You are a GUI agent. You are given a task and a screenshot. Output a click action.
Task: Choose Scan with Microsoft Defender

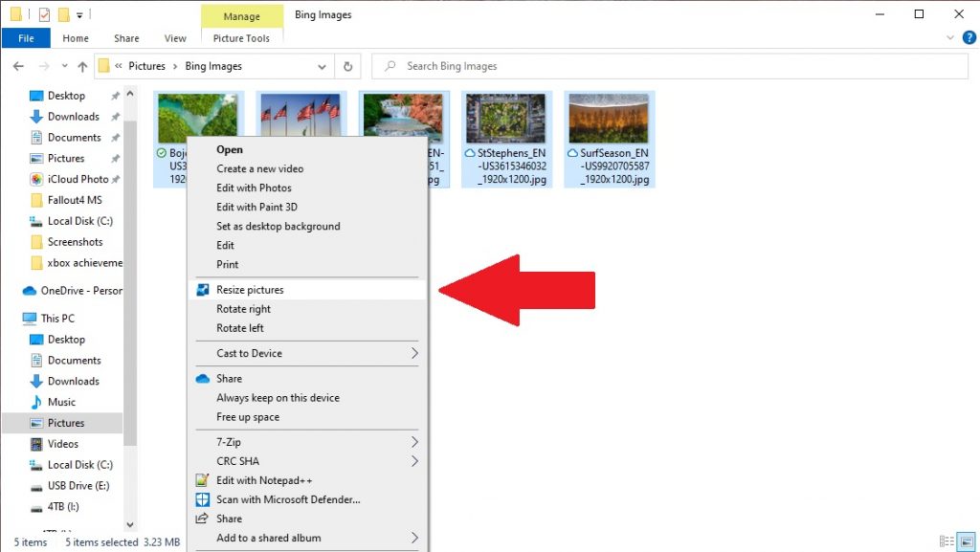pyautogui.click(x=307, y=499)
